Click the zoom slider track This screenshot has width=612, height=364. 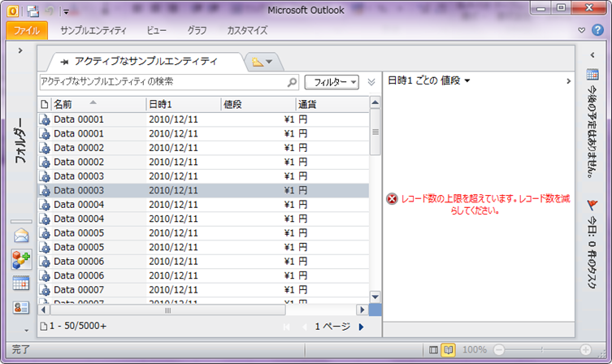click(542, 350)
